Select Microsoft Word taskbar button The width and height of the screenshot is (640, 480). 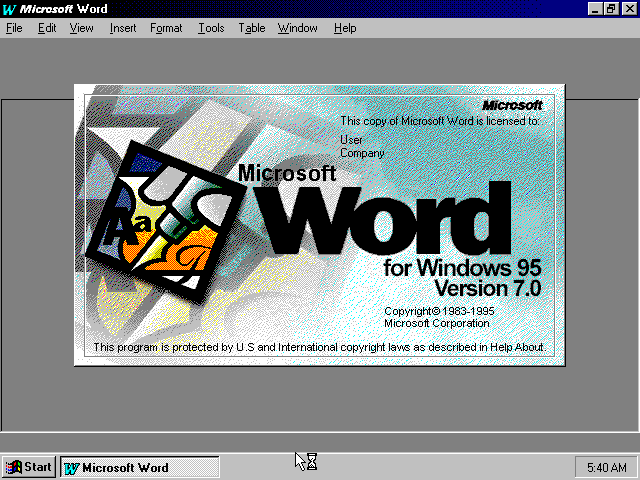click(140, 467)
